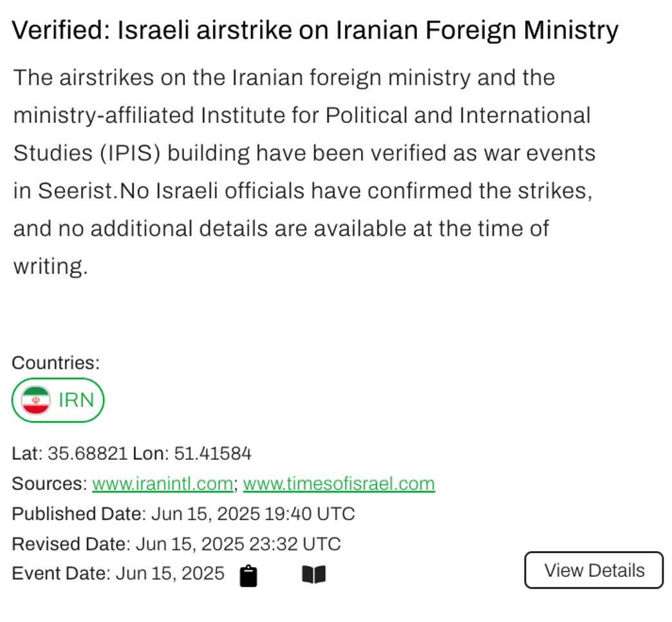This screenshot has height=622, width=672.
Task: Click the 'Published Date:' label
Action: pos(79,514)
